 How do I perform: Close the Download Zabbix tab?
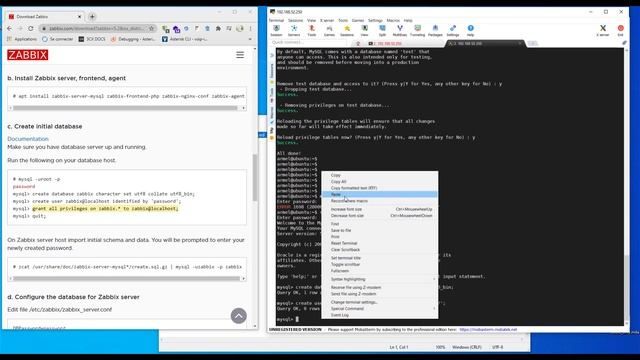(79, 17)
